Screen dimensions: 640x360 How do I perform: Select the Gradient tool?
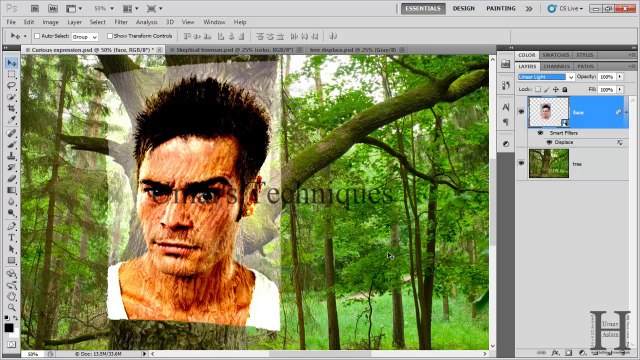click(x=11, y=190)
